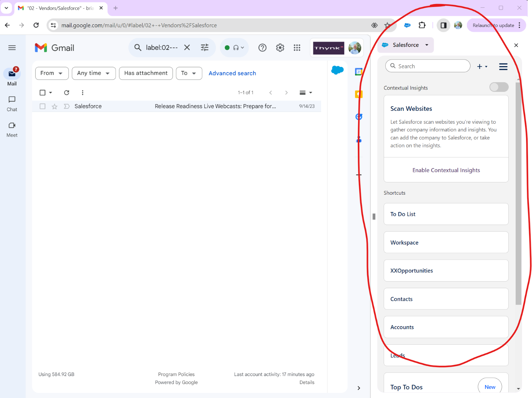The width and height of the screenshot is (532, 398).
Task: Close the Salesforce side panel
Action: tap(516, 45)
